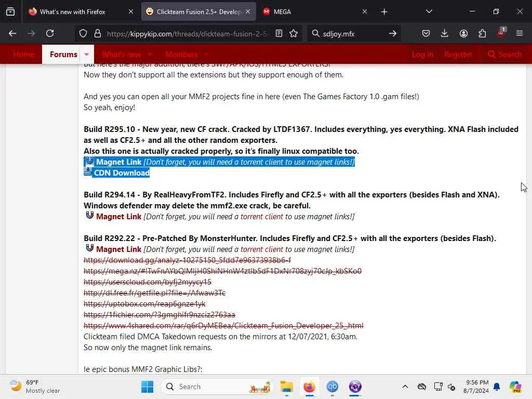
Task: Close the What's new with Firefox tab
Action: 131,11
